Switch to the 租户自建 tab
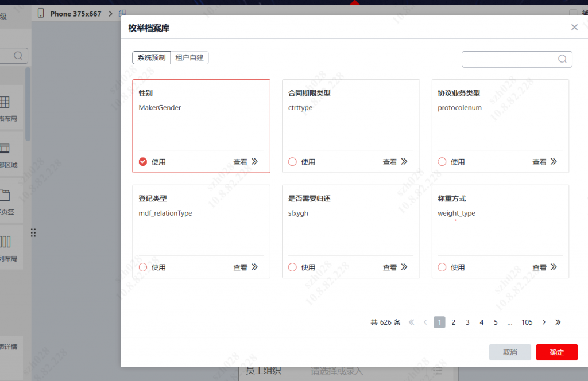 point(189,57)
